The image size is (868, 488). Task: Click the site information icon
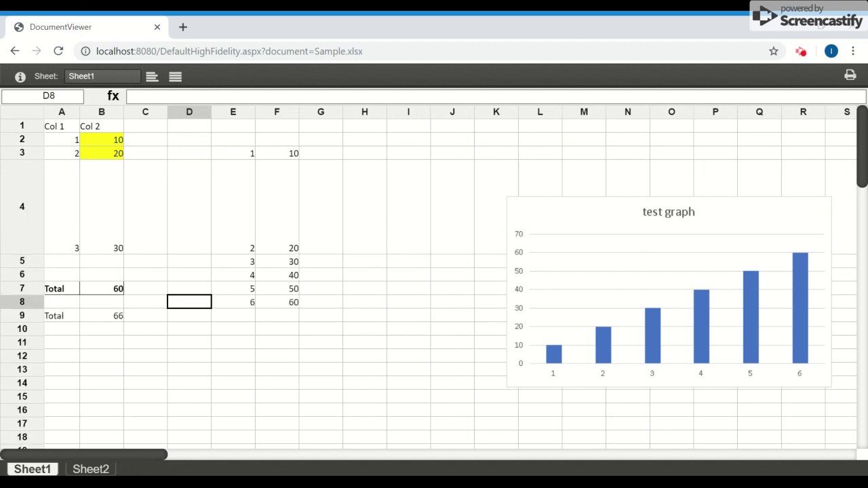tap(85, 51)
